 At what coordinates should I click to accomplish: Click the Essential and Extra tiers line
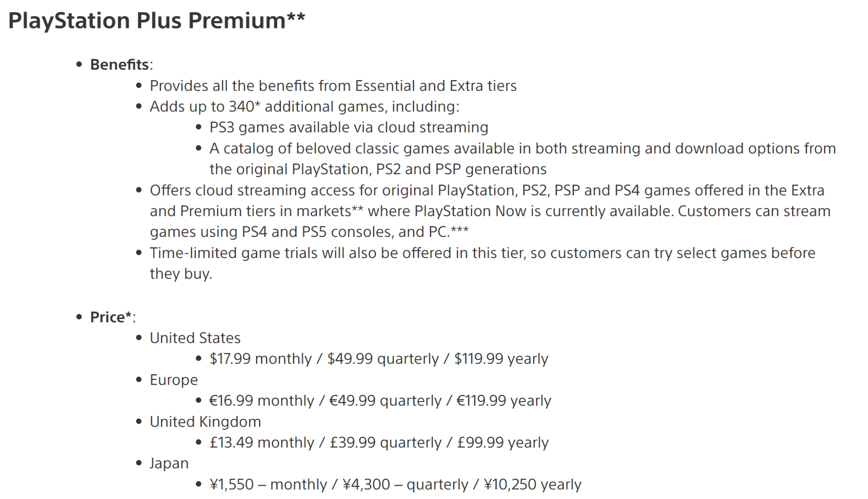pos(333,86)
